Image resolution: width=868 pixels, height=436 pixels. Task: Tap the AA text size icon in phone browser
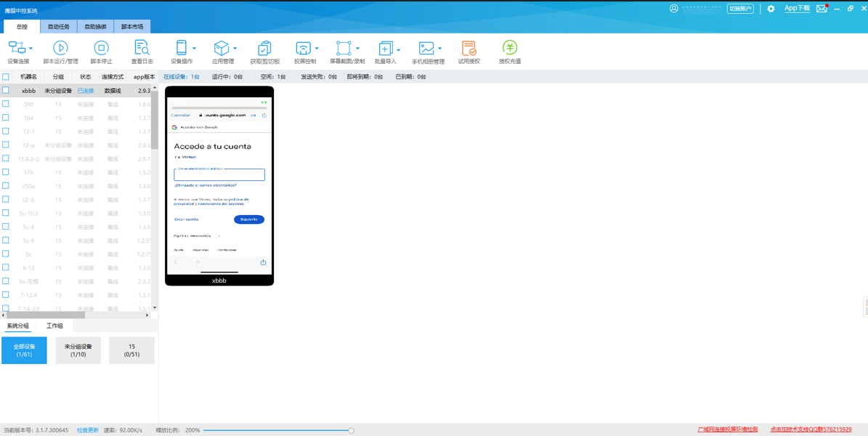tap(253, 116)
